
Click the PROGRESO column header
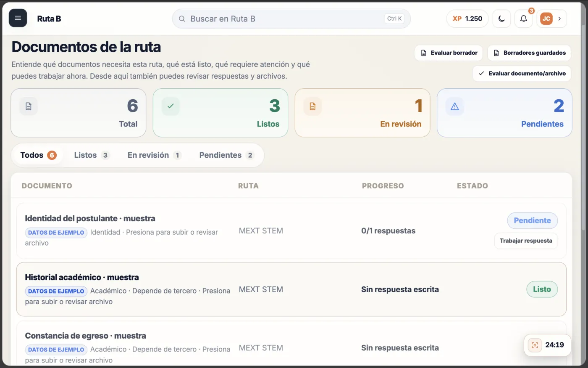383,186
